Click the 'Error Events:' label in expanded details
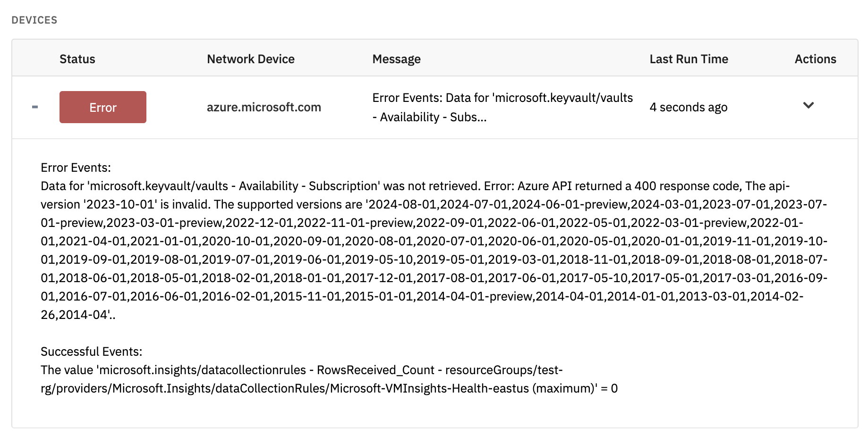Viewport: 868px width, 435px height. pos(76,167)
